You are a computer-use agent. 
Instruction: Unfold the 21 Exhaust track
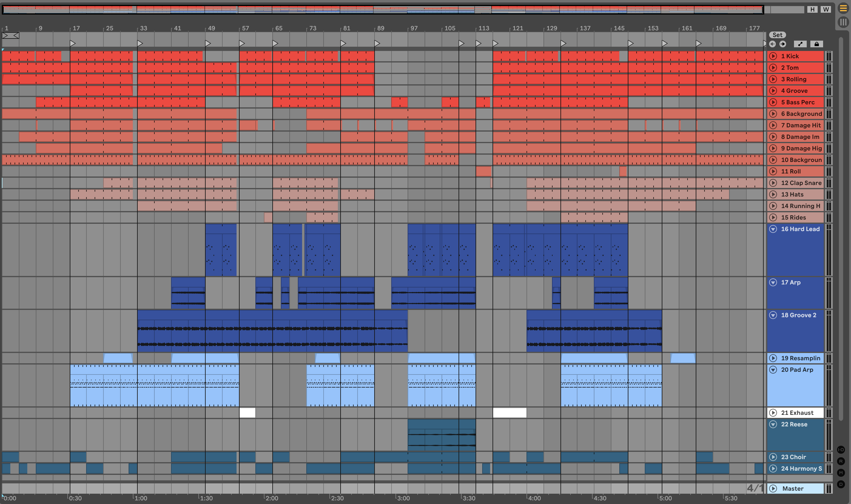[773, 413]
